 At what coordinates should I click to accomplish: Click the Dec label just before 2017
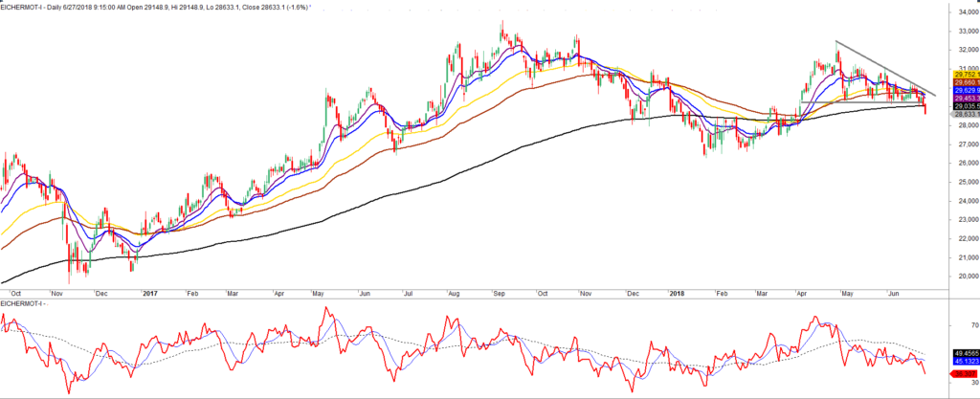tap(100, 292)
